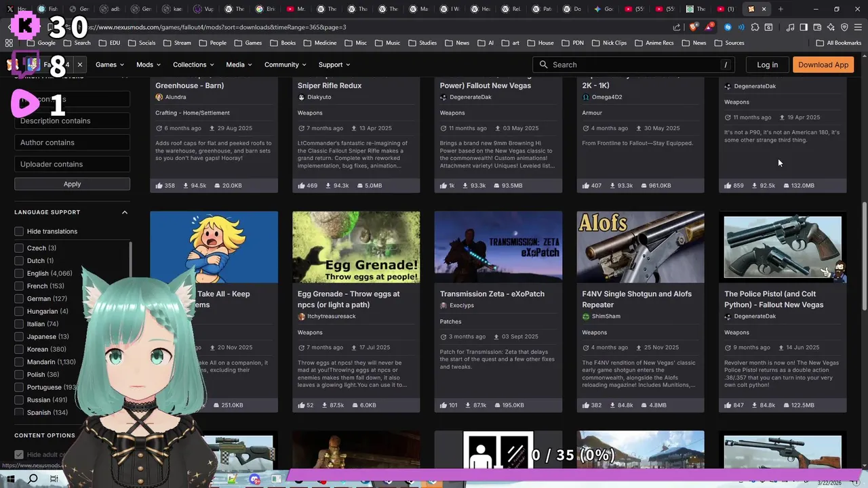The width and height of the screenshot is (868, 488).
Task: Click the Brave VPN shield icon
Action: [x=844, y=27]
